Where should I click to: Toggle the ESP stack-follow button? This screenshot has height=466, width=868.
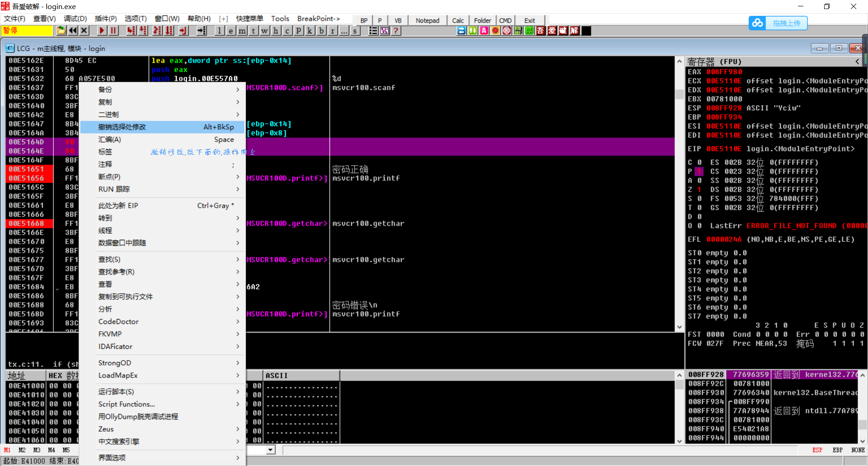[x=817, y=450]
